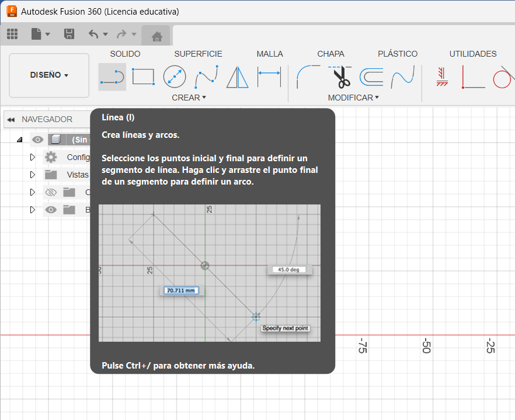
Task: Switch to the MALLA tab
Action: tap(270, 54)
